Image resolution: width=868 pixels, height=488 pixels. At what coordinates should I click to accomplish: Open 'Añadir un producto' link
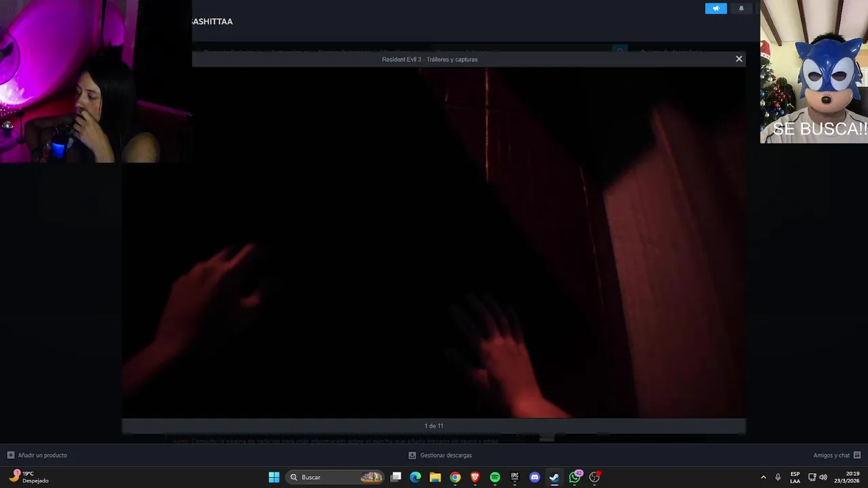pyautogui.click(x=43, y=455)
